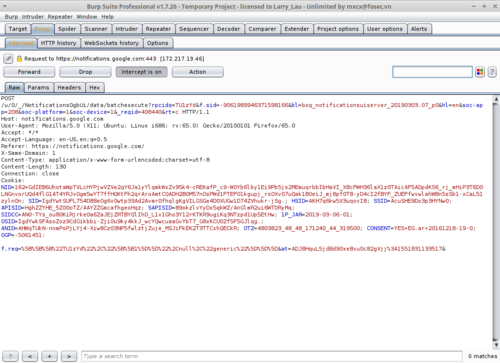Image resolution: width=500 pixels, height=363 pixels.
Task: Switch to the Spider tab
Action: [67, 29]
